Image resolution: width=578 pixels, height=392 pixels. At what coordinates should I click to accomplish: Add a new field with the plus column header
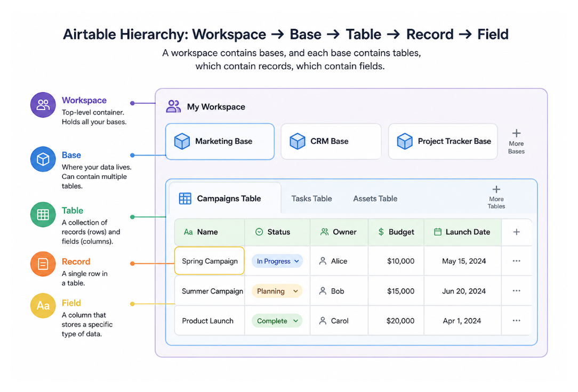tap(517, 232)
